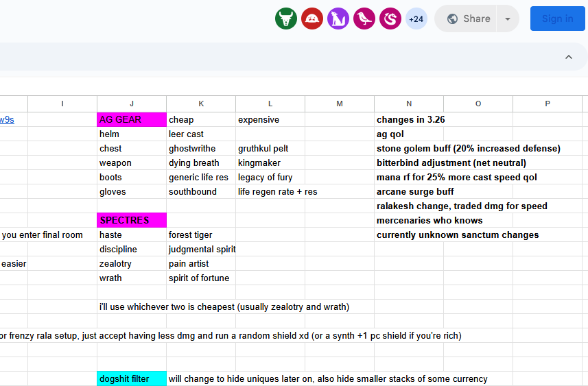Screen dimensions: 588x386
Task: Select the dying breath cell
Action: point(201,163)
